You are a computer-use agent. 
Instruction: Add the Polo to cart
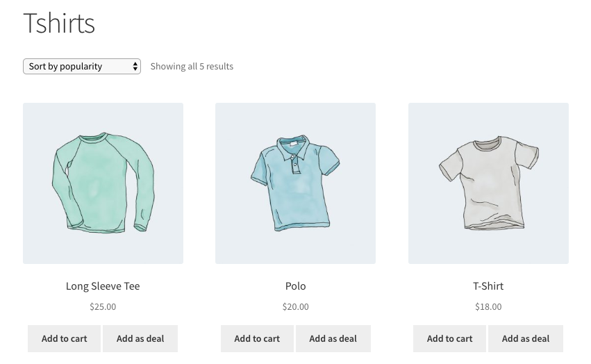(257, 339)
